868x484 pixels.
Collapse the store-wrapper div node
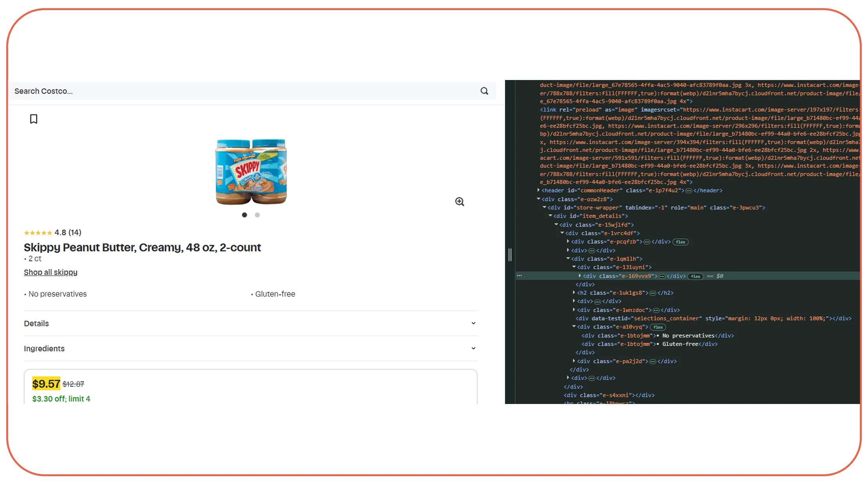(544, 207)
